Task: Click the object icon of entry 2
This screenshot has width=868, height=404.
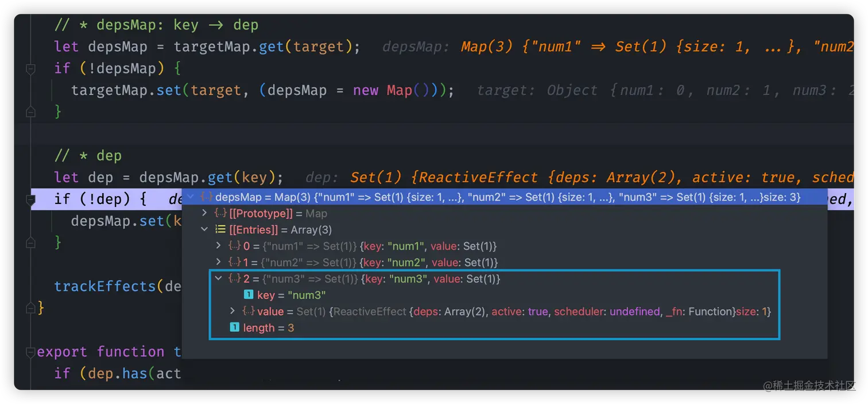Action: (x=234, y=278)
